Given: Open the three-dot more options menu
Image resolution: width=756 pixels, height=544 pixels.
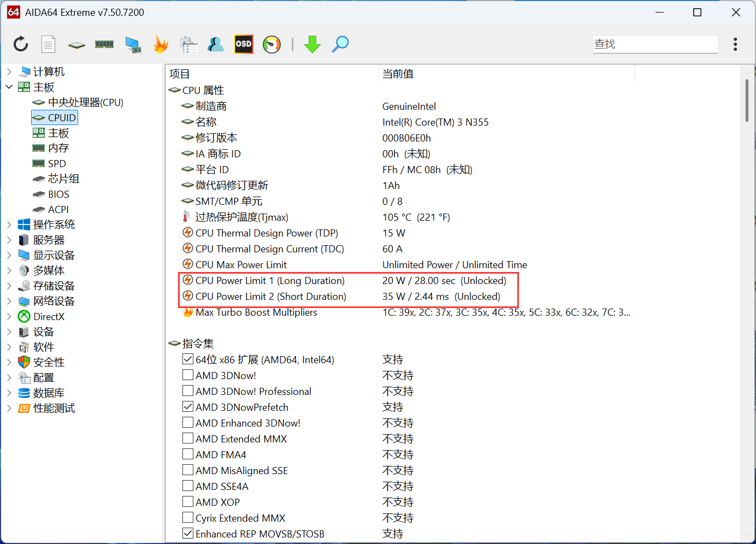Looking at the screenshot, I should 735,44.
